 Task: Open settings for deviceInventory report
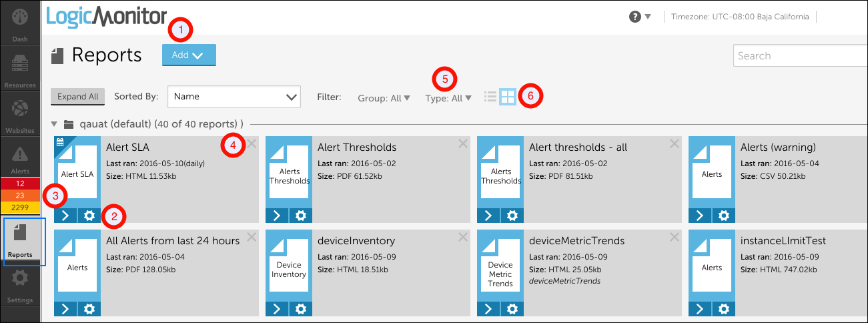coord(301,309)
